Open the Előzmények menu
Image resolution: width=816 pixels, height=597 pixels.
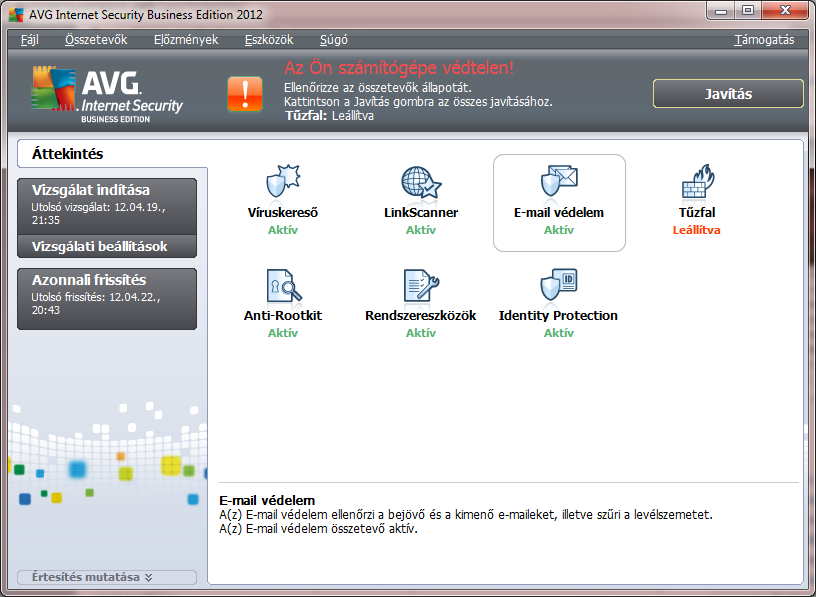coord(186,40)
